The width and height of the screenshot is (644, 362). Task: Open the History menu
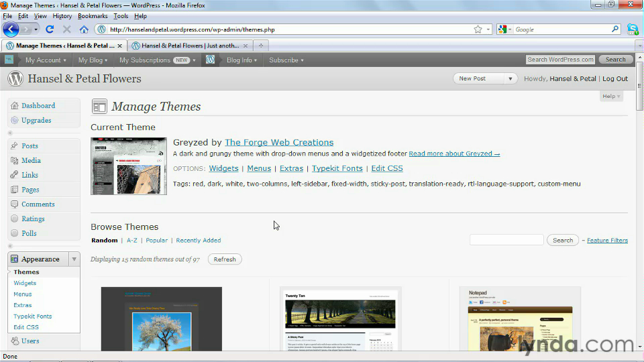pos(62,16)
